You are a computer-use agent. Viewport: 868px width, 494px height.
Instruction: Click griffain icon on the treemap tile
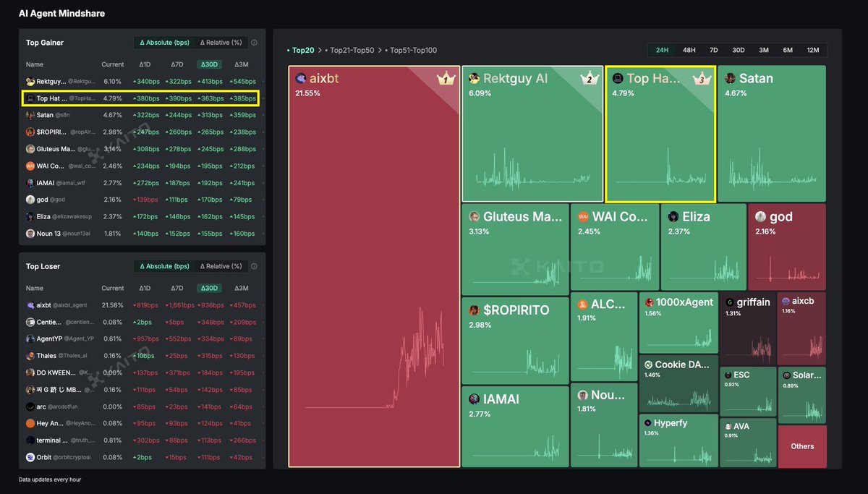[730, 302]
